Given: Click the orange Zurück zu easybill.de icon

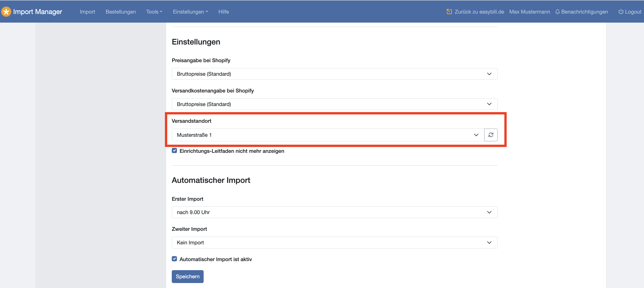Looking at the screenshot, I should pos(449,12).
